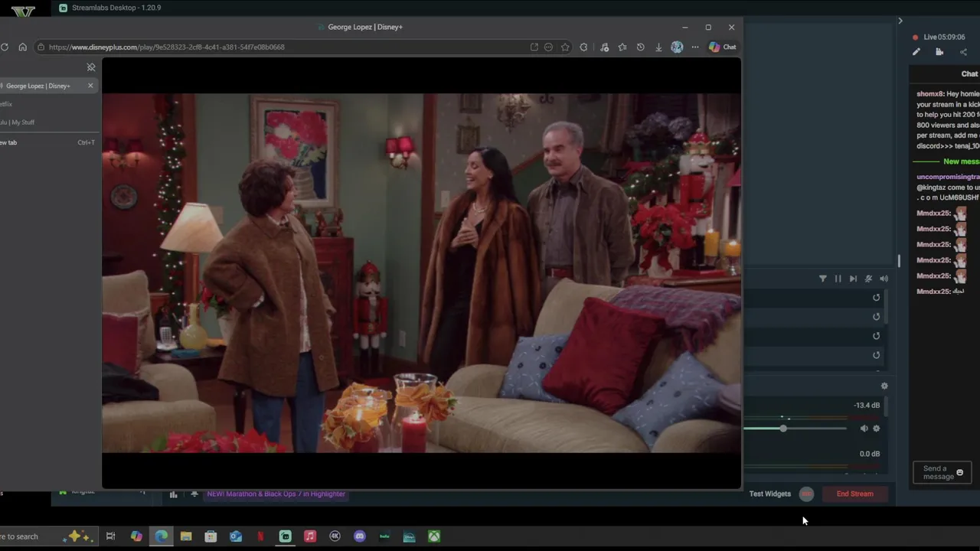
Task: Open Edge settings and more menu
Action: (x=695, y=47)
